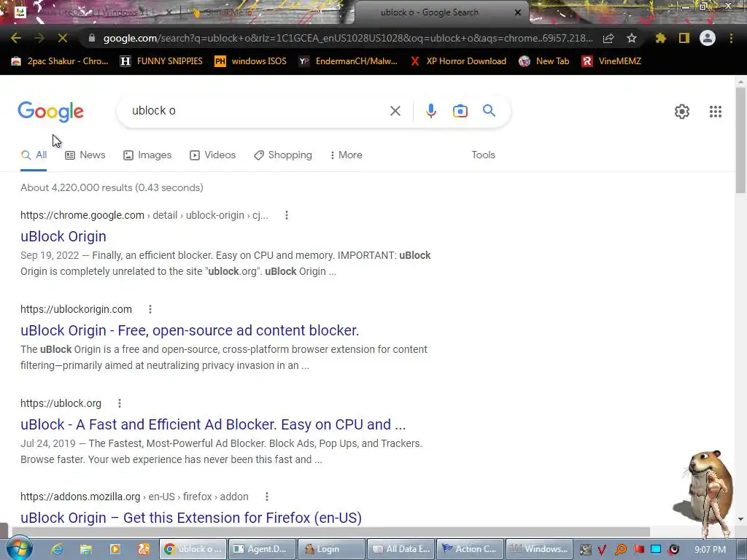Open the FUNNY SNIPPIES bookmark
The image size is (747, 560).
pyautogui.click(x=161, y=61)
